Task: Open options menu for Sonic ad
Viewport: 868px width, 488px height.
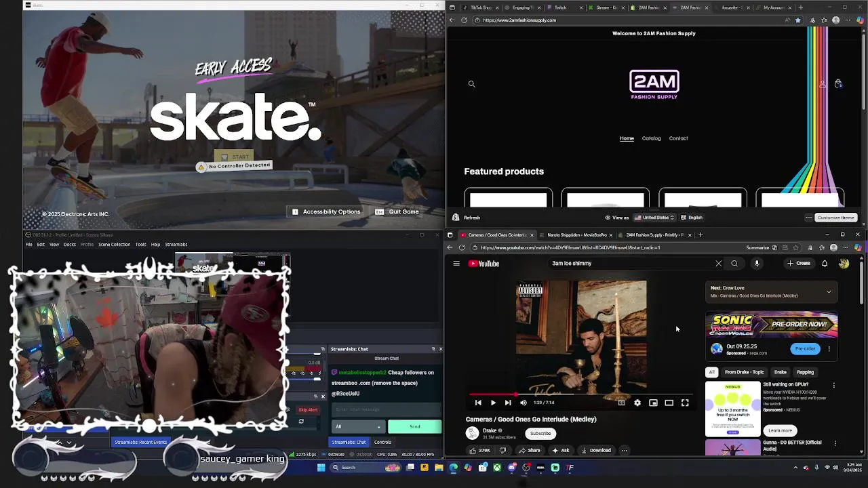Action: point(829,348)
